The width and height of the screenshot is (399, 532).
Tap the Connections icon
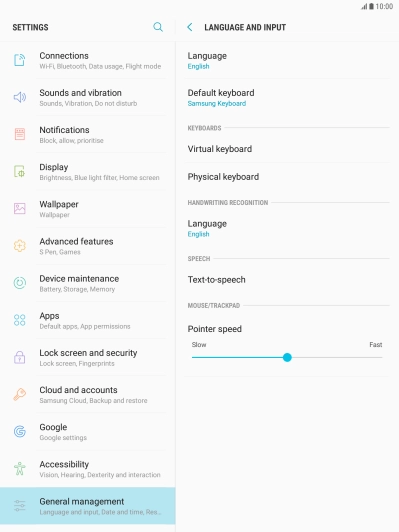tap(20, 60)
